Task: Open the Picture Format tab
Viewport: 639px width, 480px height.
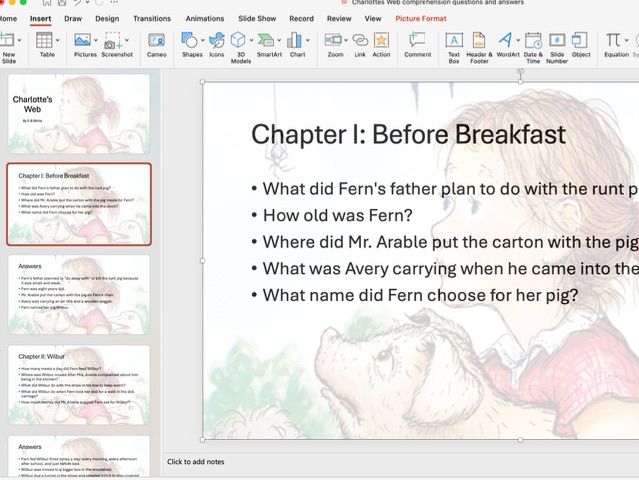Action: pyautogui.click(x=421, y=19)
